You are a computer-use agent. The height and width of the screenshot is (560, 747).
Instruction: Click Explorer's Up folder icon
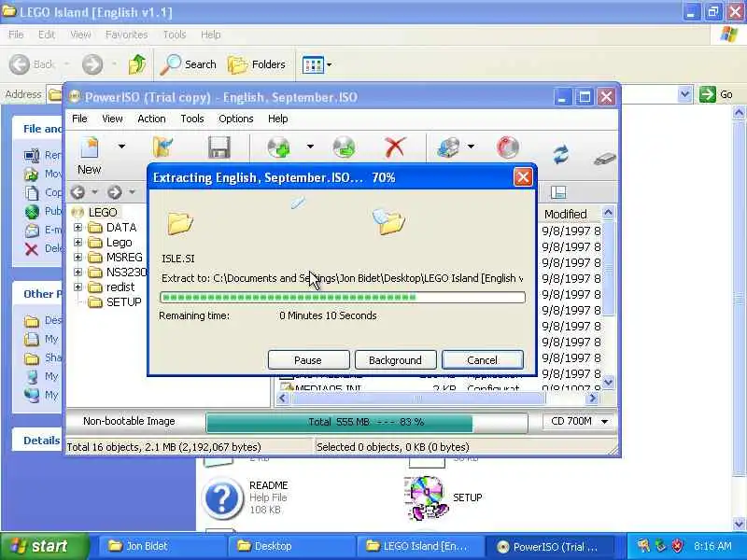tap(137, 64)
